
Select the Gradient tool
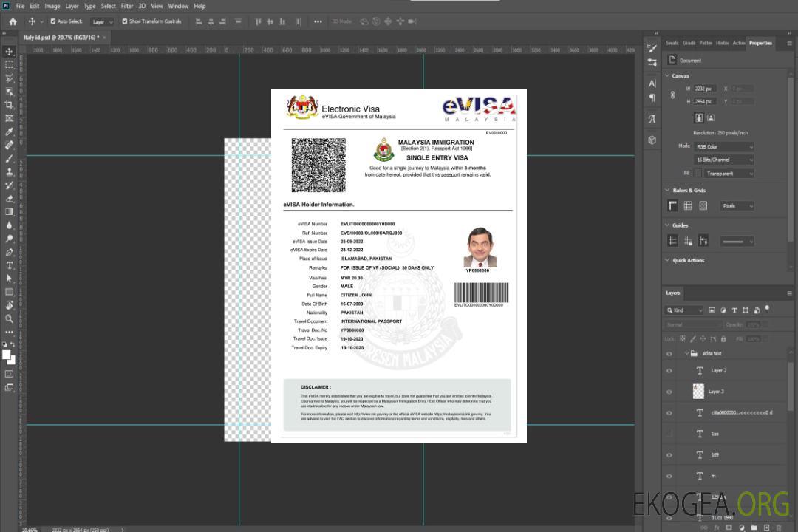point(9,212)
